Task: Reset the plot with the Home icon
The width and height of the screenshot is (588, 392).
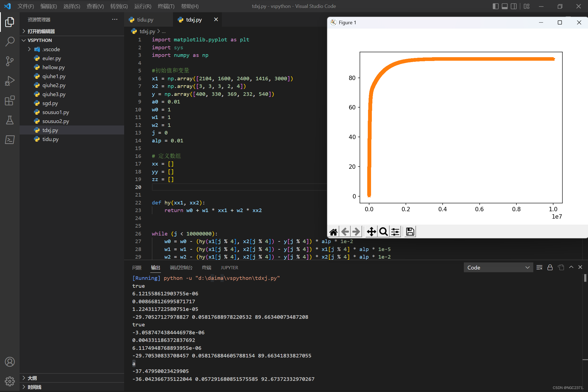Action: tap(333, 232)
